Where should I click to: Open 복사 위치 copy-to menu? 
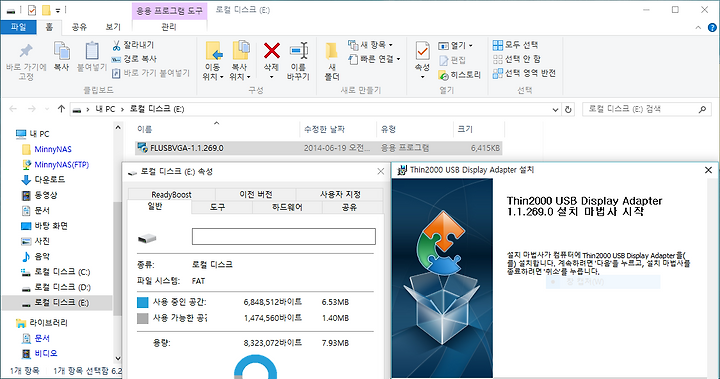coord(240,61)
